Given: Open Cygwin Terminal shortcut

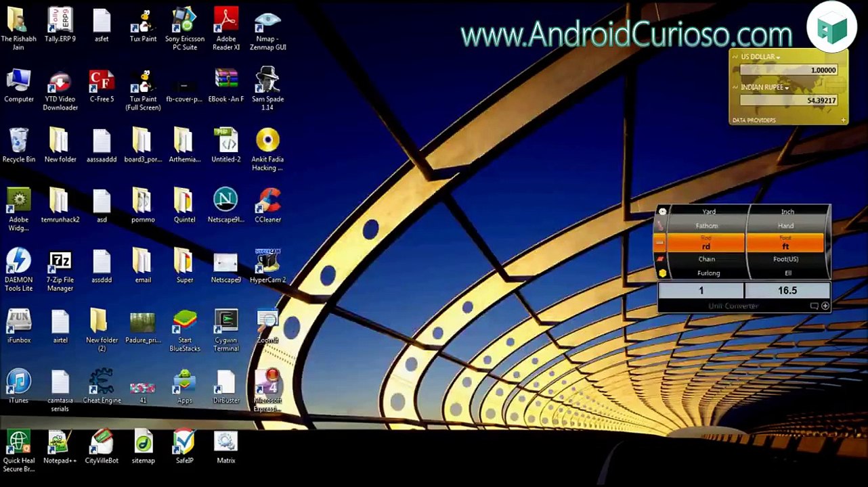Looking at the screenshot, I should 226,331.
